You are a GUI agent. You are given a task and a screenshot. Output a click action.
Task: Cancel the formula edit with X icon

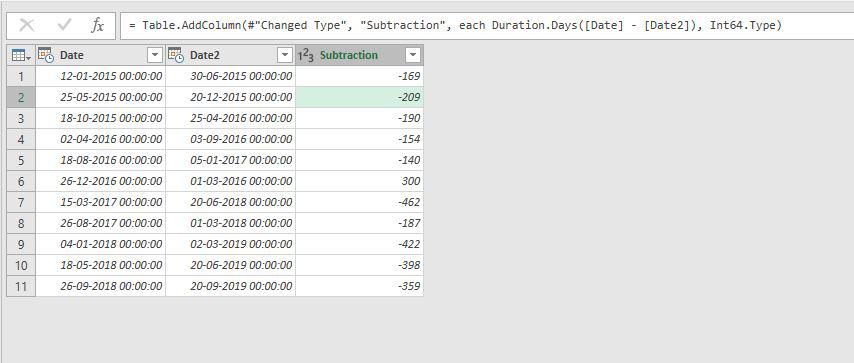click(27, 26)
